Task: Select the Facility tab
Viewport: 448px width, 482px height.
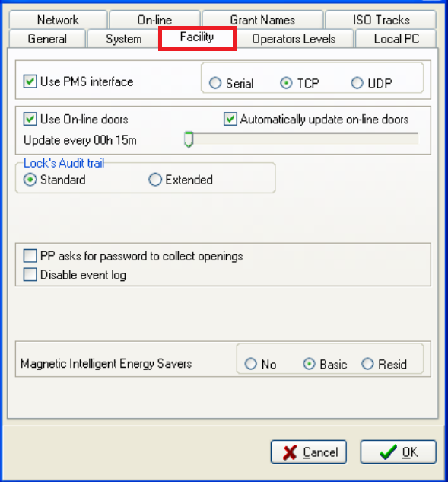Action: click(197, 37)
